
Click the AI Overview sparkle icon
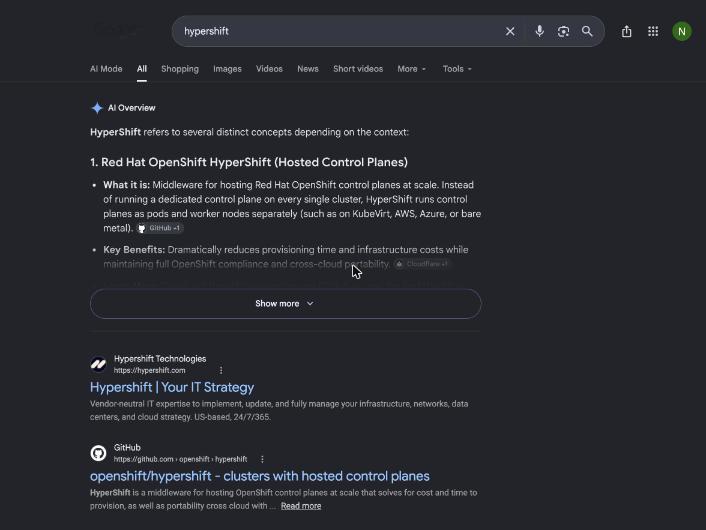click(97, 108)
